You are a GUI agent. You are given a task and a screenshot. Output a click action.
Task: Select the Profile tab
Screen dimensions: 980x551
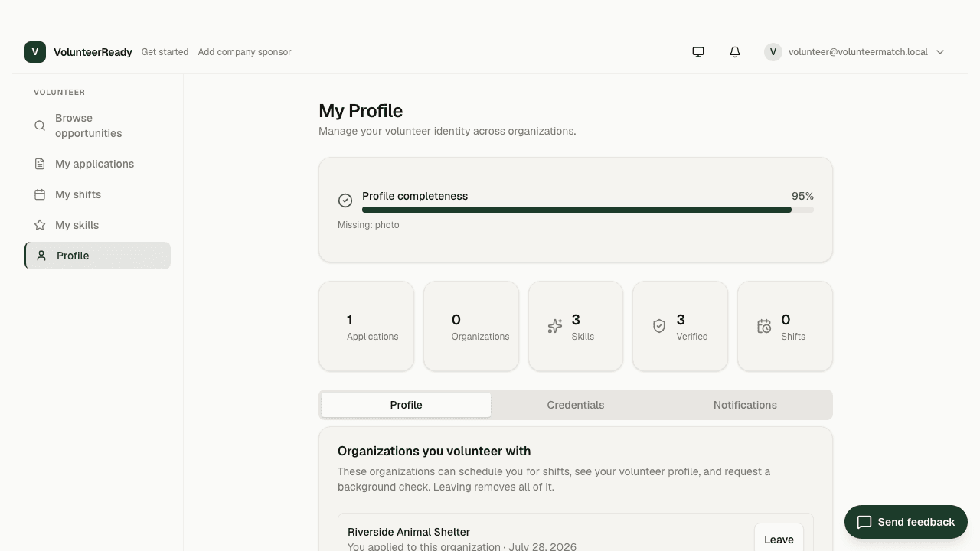coord(406,405)
